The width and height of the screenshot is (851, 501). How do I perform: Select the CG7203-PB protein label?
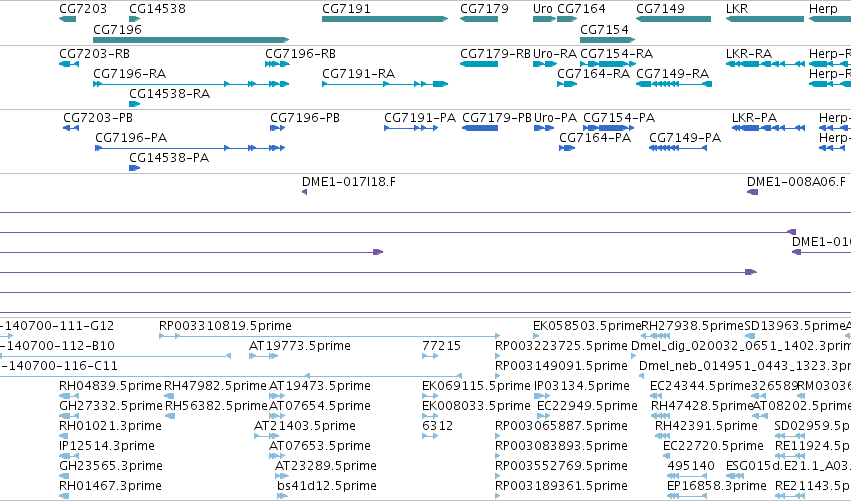(98, 118)
